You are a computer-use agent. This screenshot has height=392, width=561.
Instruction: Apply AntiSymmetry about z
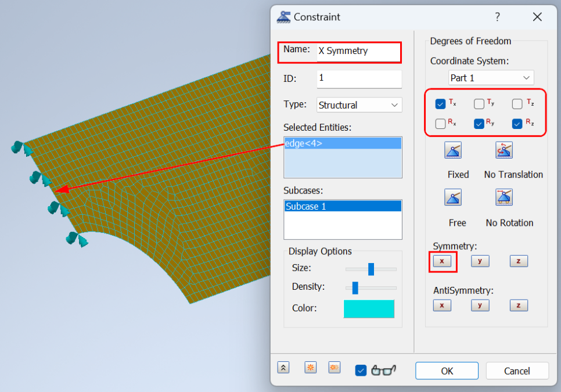[518, 305]
